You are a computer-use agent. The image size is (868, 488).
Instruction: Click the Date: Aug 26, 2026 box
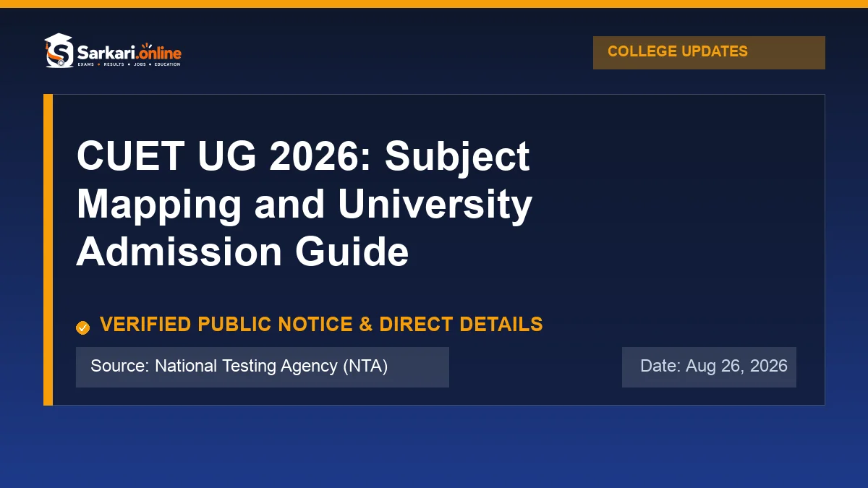[x=709, y=367]
